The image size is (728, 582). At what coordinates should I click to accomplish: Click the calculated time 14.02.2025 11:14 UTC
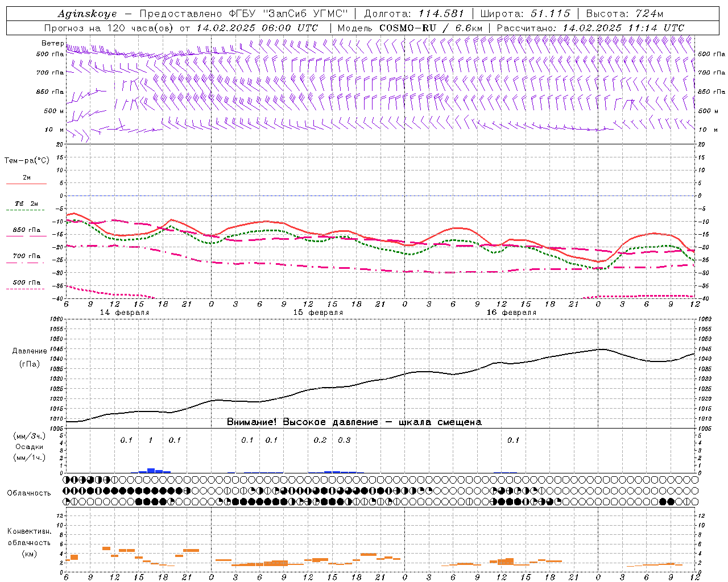coord(623,28)
